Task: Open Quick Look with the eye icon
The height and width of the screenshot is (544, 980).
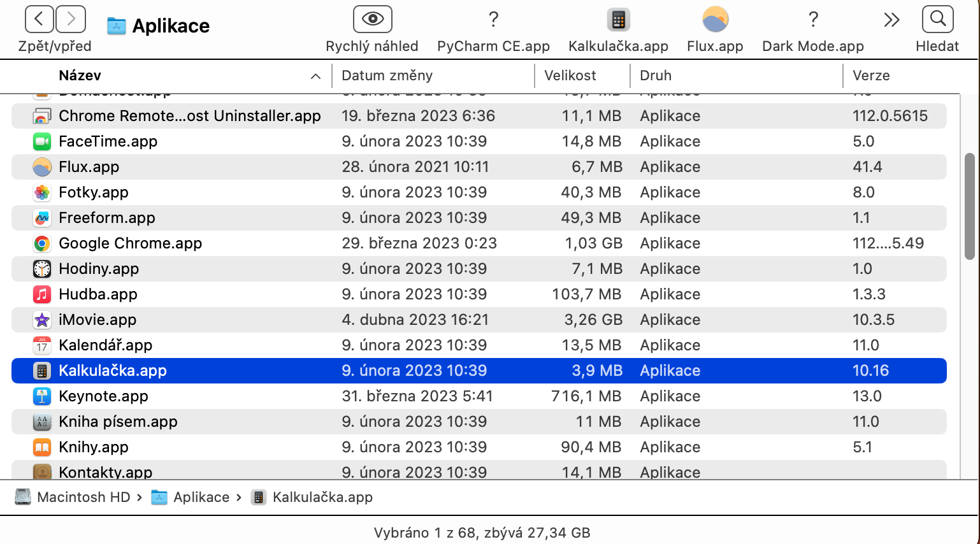Action: point(372,19)
